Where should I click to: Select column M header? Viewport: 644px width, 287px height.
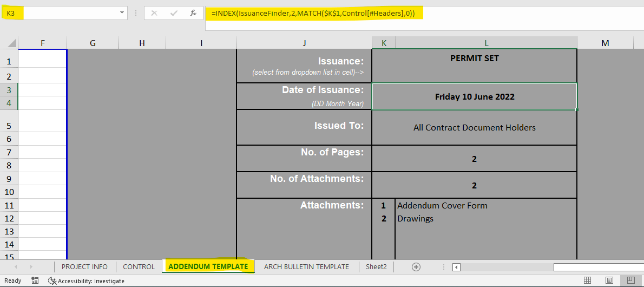pos(605,43)
